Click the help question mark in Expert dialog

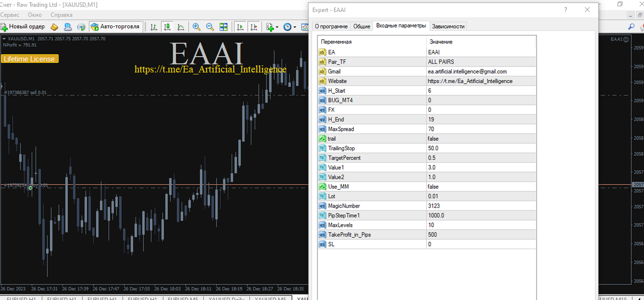(566, 9)
